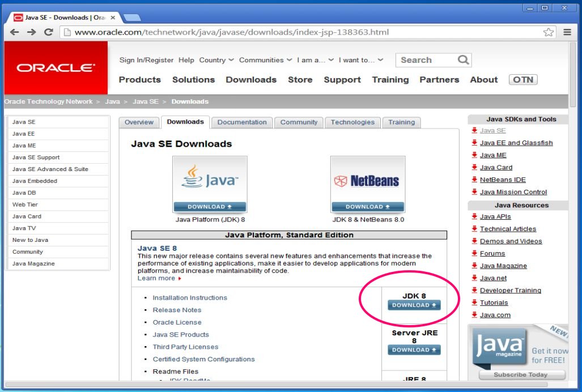Click the OTN button
582x392 pixels.
(x=523, y=80)
